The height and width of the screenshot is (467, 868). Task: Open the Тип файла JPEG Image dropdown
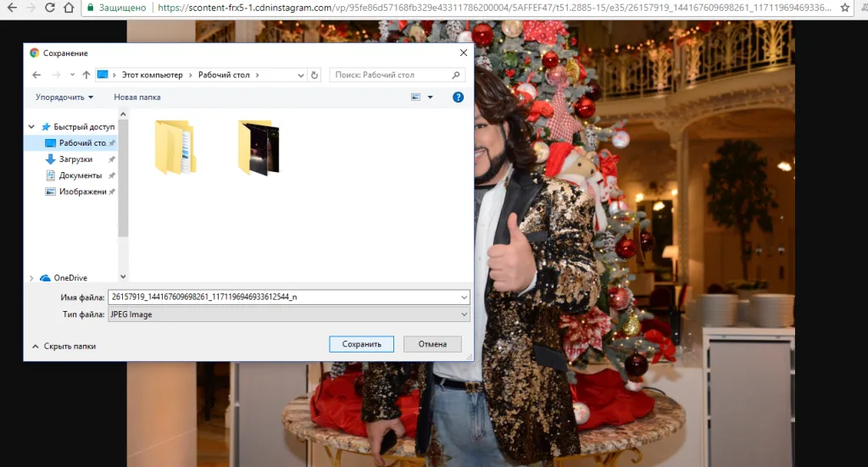click(x=289, y=314)
